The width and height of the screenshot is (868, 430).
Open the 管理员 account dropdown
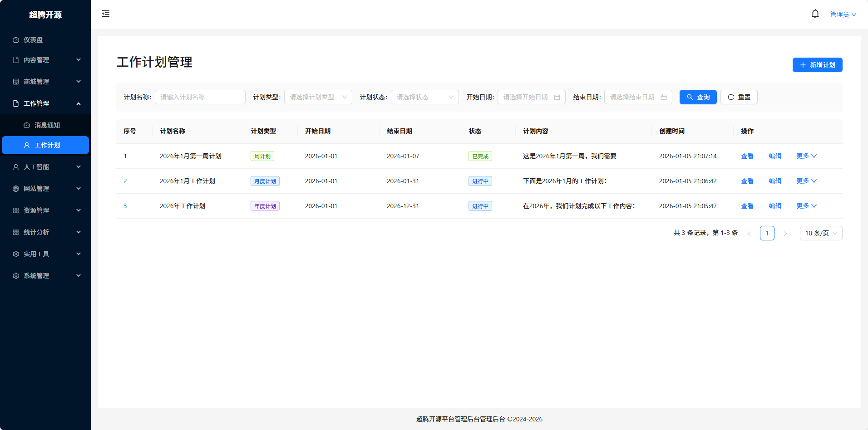pos(843,14)
